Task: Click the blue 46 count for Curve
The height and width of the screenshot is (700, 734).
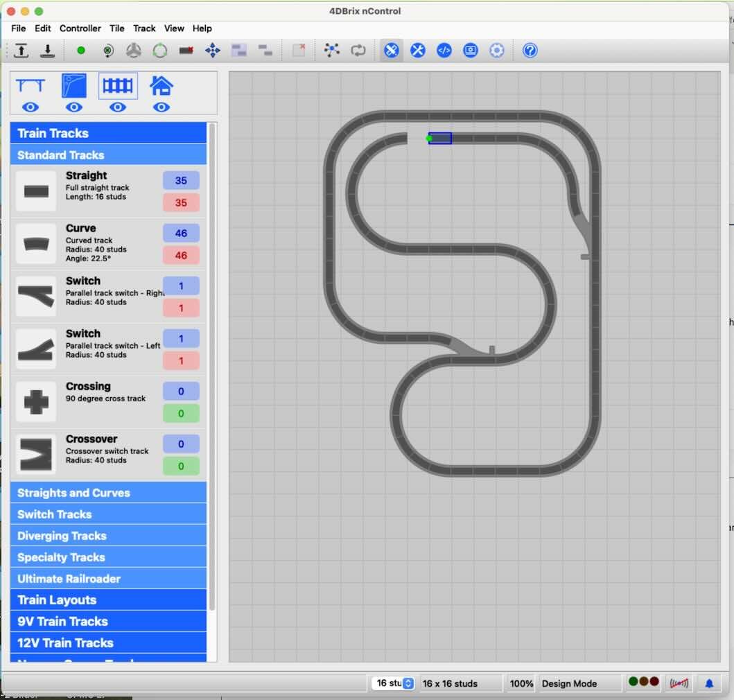Action: [181, 233]
